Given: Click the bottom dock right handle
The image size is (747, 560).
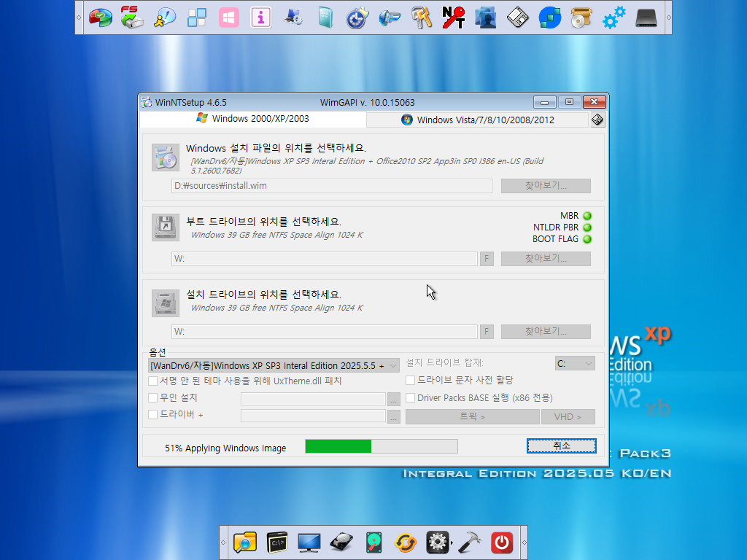Looking at the screenshot, I should (x=524, y=542).
